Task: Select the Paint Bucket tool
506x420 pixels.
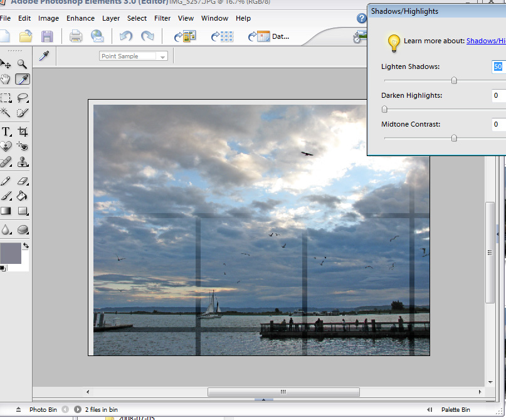Action: (23, 197)
